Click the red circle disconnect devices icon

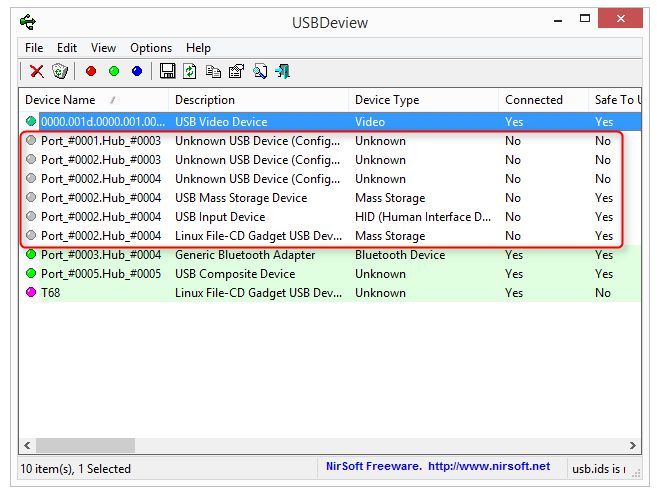(x=91, y=71)
